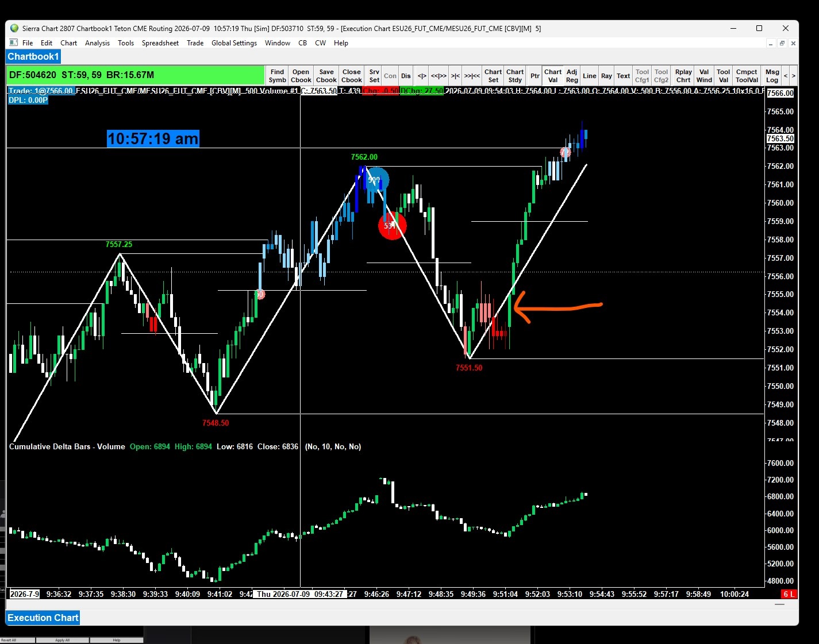This screenshot has width=819, height=644.
Task: Open Srv Set server settings
Action: click(374, 76)
